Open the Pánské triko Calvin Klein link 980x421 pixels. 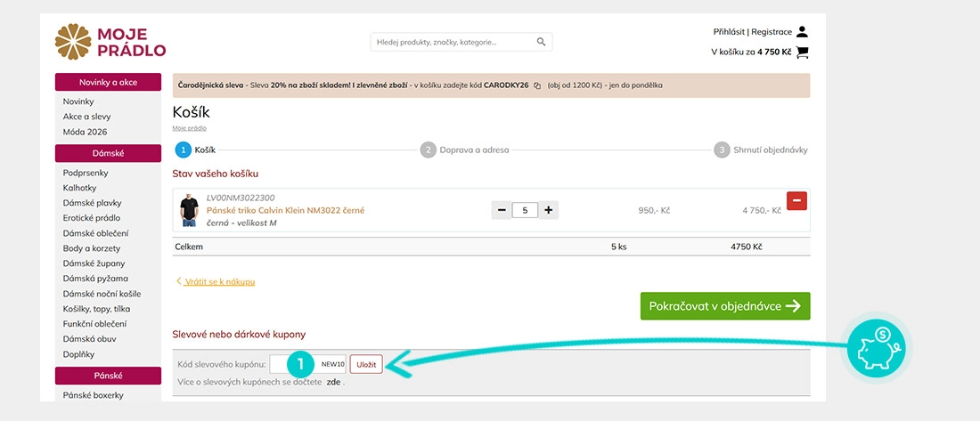[286, 210]
